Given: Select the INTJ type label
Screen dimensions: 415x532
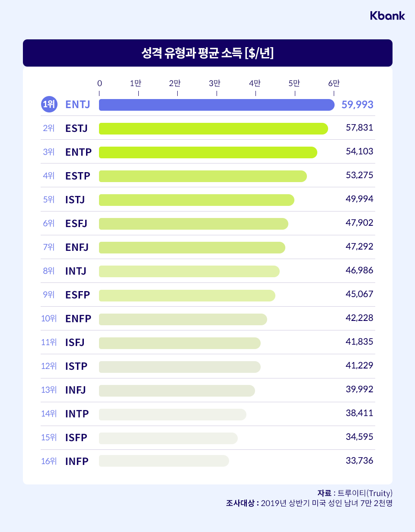Looking at the screenshot, I should (x=76, y=271).
